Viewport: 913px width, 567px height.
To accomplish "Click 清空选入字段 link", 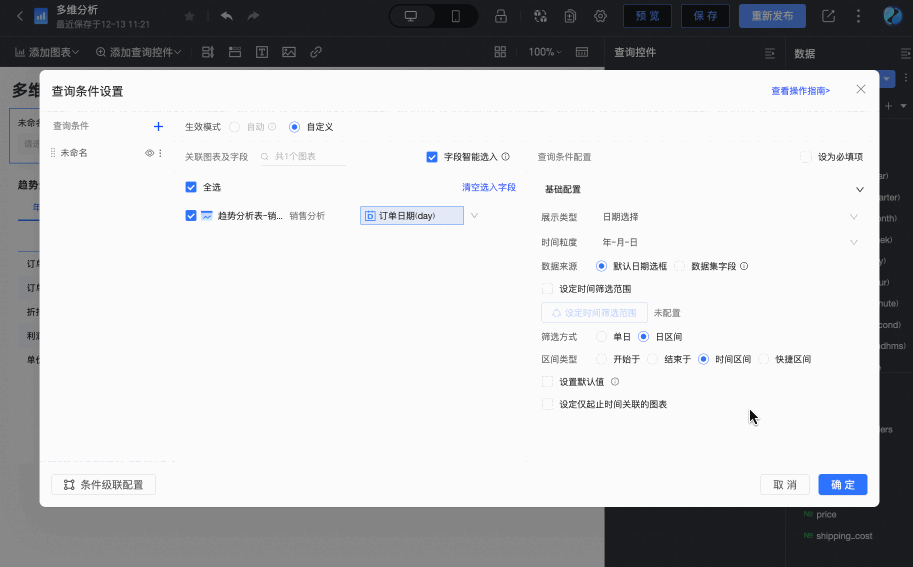I will pos(489,187).
